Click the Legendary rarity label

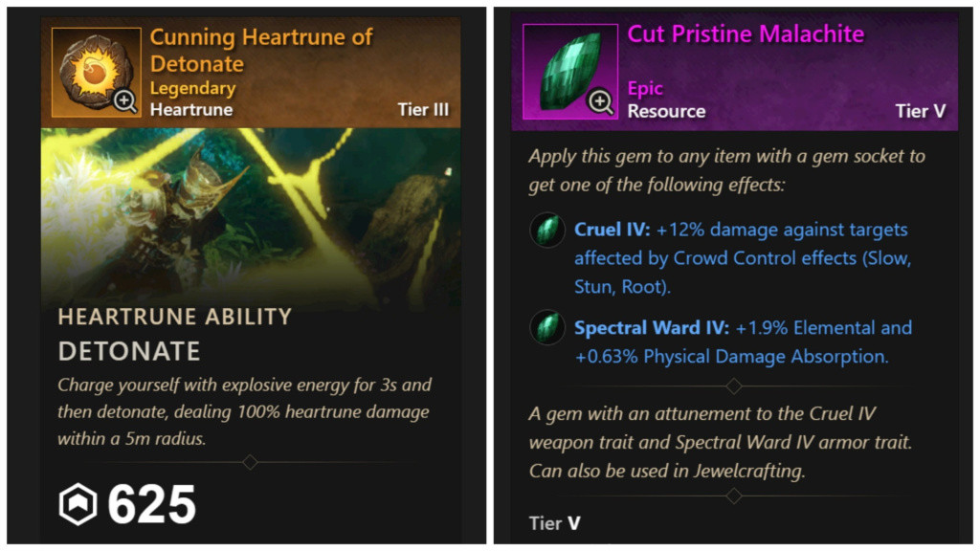tap(192, 88)
